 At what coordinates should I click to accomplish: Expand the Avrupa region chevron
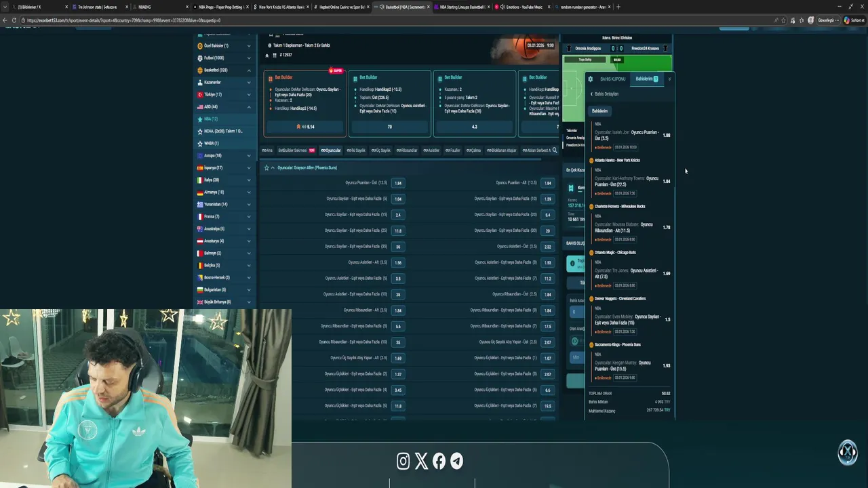(249, 156)
